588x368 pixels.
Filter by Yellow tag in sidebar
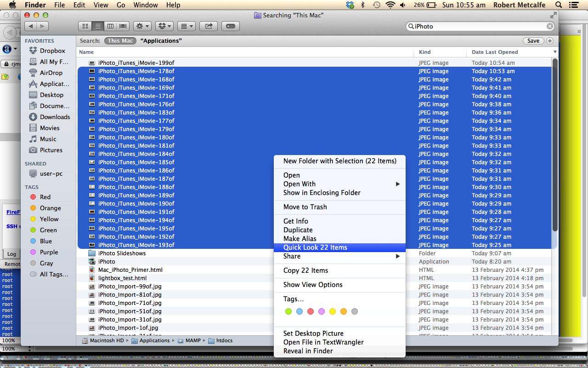45,219
